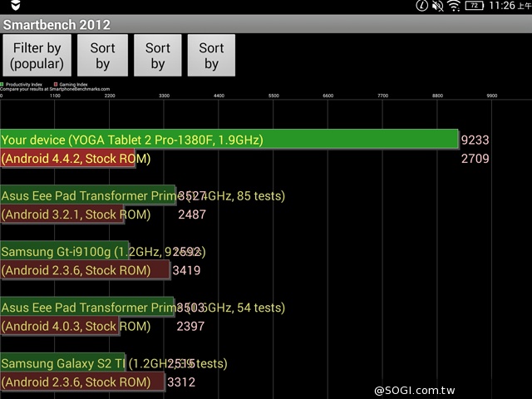Tap the 9233 productivity score
532x399 pixels.
(x=475, y=140)
